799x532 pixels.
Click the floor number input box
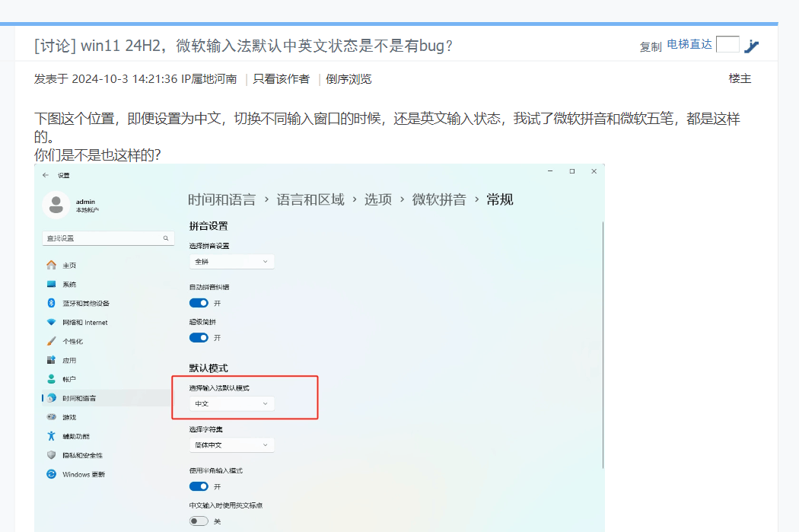click(727, 44)
